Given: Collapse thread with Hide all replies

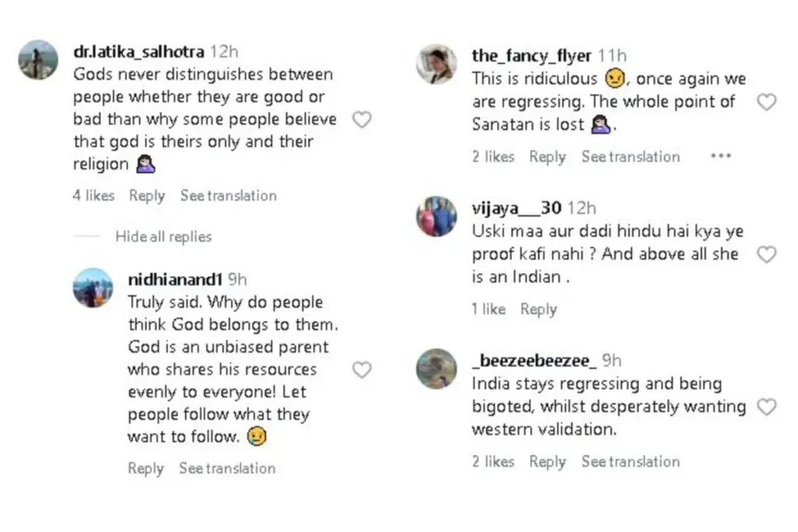Looking at the screenshot, I should pos(163,237).
